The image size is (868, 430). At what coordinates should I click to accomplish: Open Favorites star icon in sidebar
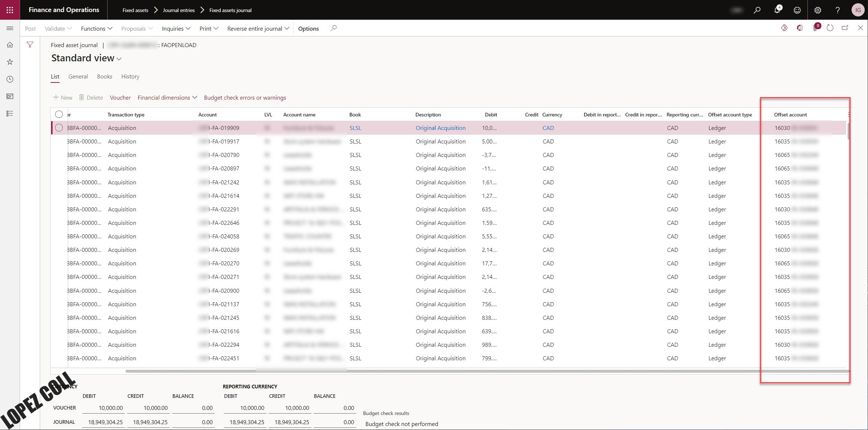tap(10, 62)
